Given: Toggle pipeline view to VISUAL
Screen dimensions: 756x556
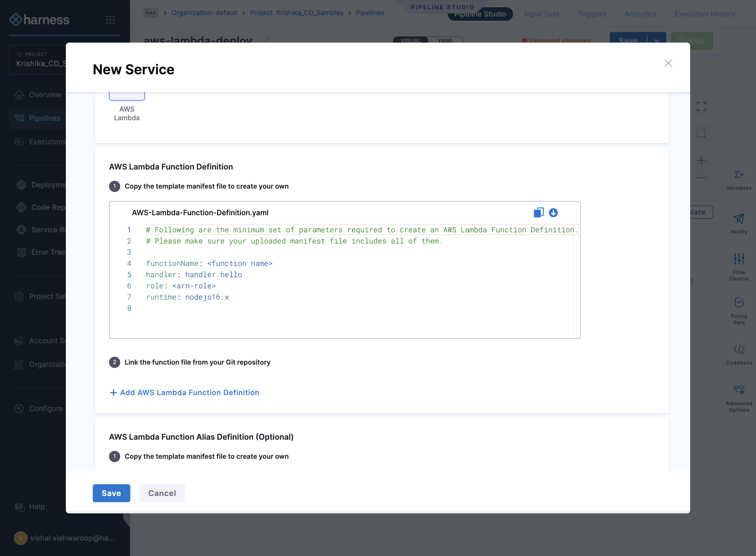Looking at the screenshot, I should click(411, 41).
